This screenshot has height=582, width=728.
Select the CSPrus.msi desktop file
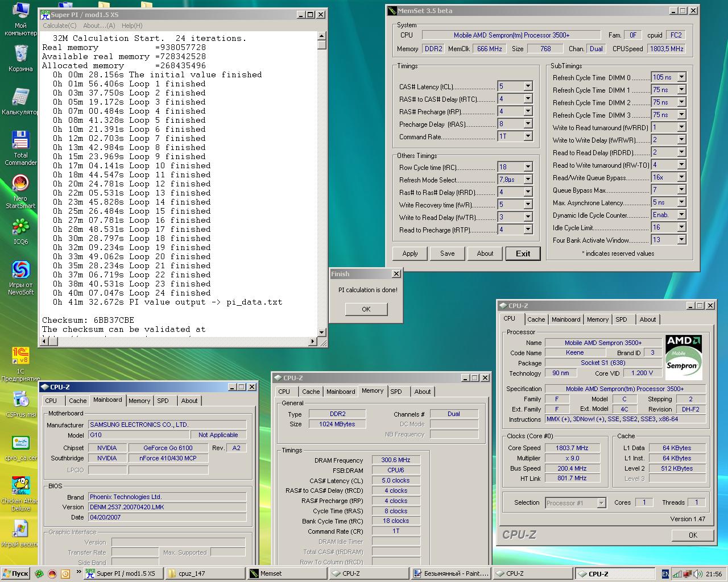tap(20, 404)
